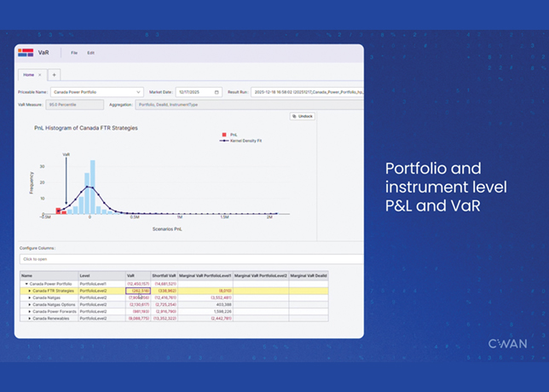
Task: Click the Undock button
Action: (302, 116)
